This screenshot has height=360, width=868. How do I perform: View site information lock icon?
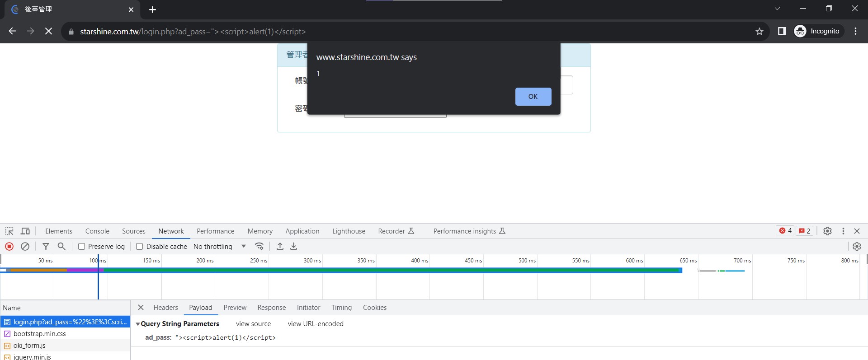point(71,32)
